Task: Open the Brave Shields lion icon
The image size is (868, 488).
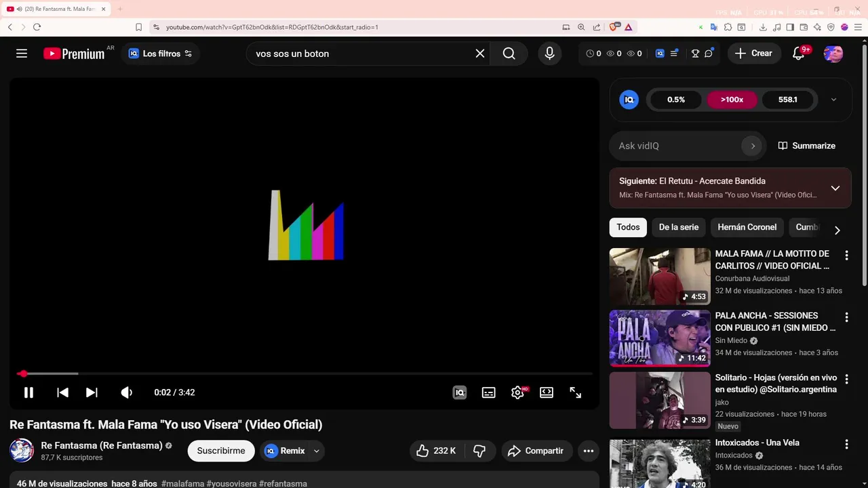Action: [614, 27]
